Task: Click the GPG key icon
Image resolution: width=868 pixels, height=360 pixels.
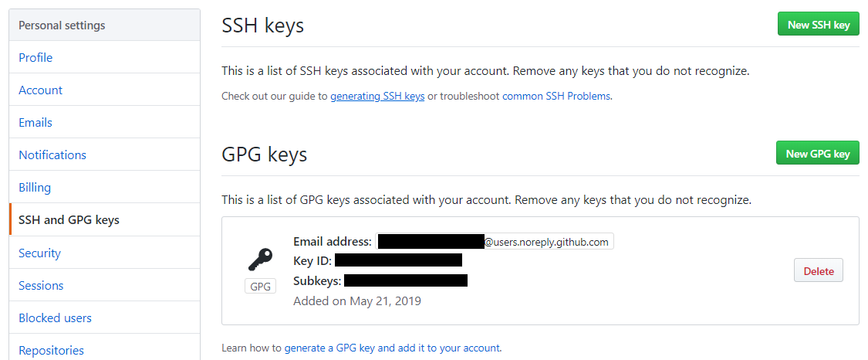Action: 260,259
